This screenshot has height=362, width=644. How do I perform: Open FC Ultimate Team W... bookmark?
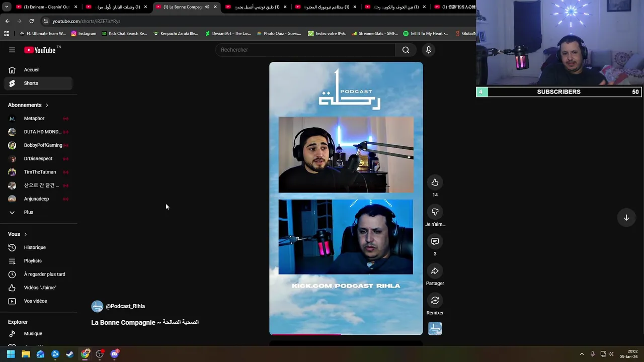[42, 34]
